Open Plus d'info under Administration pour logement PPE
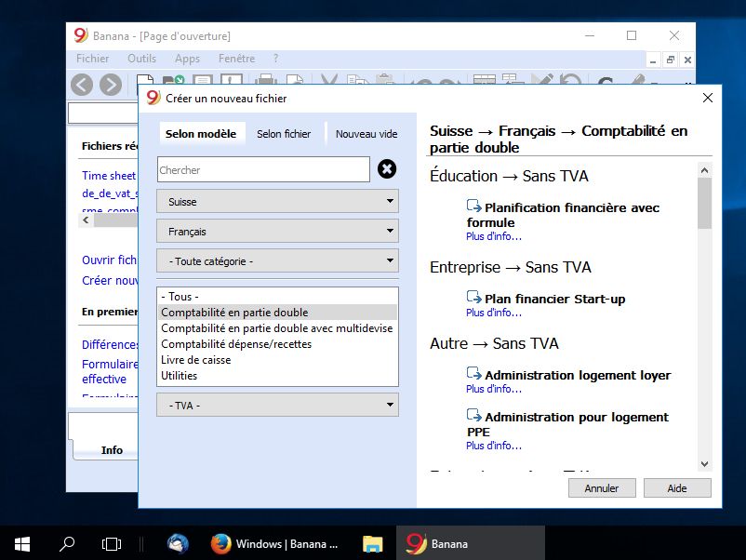Viewport: 746px width, 560px height. [x=493, y=446]
